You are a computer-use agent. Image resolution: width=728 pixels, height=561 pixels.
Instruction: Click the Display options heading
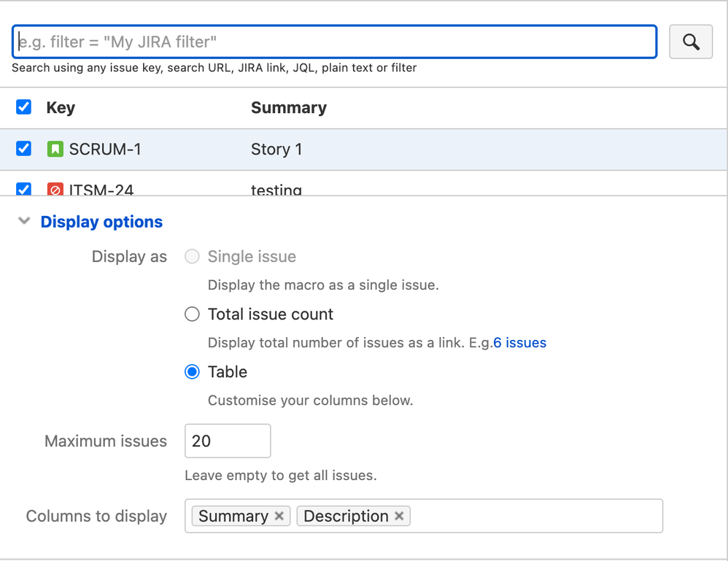coord(101,221)
